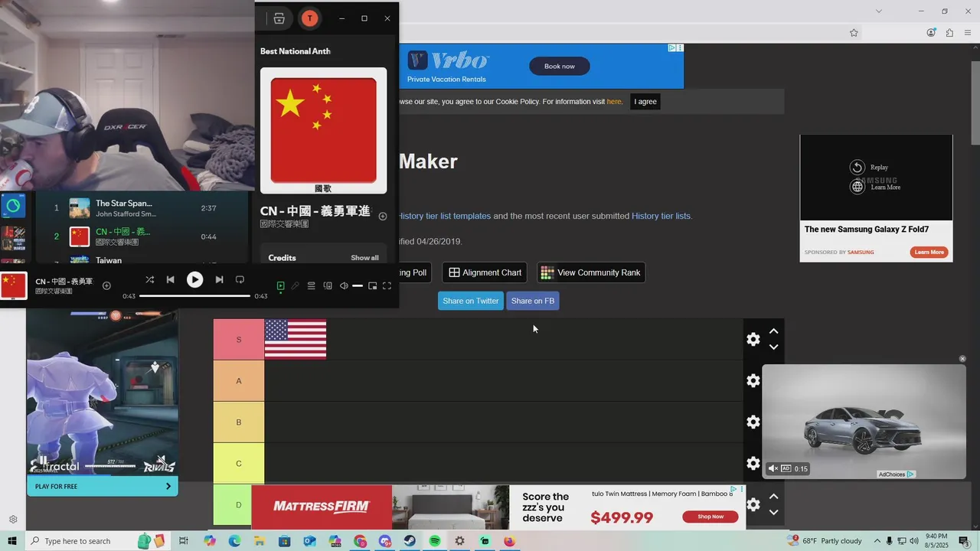Select the CN anthem track row
The width and height of the screenshot is (980, 551).
coord(142,236)
